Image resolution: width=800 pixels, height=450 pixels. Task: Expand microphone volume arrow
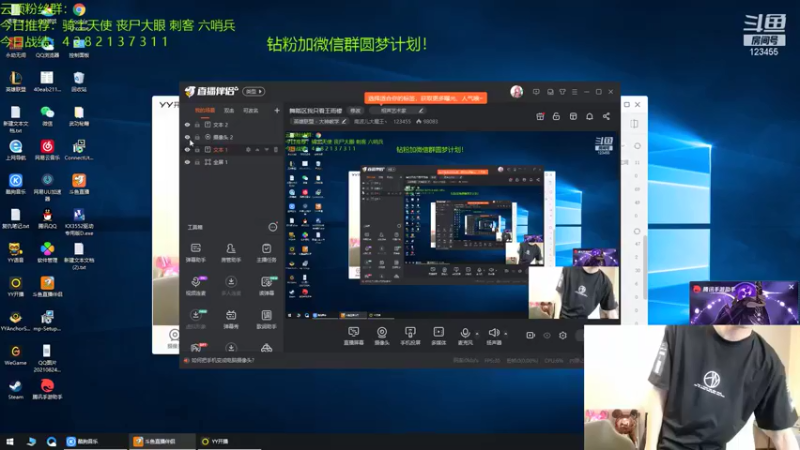(x=477, y=334)
